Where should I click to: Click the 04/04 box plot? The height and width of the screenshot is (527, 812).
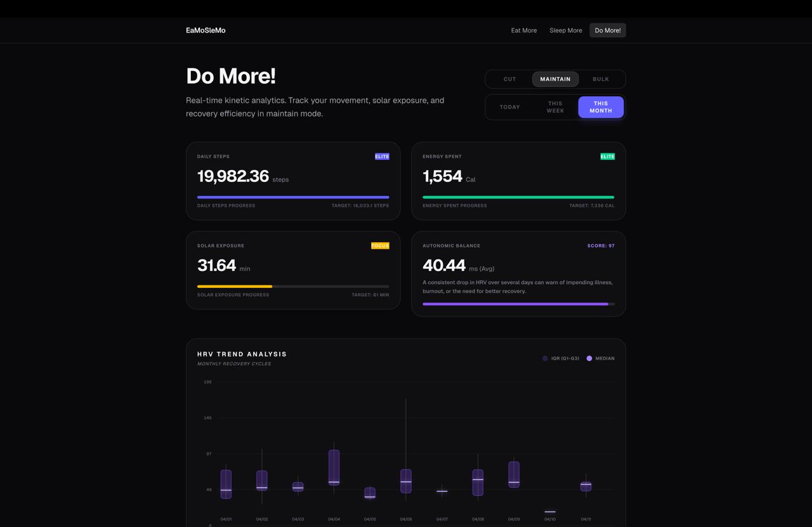[x=334, y=467]
